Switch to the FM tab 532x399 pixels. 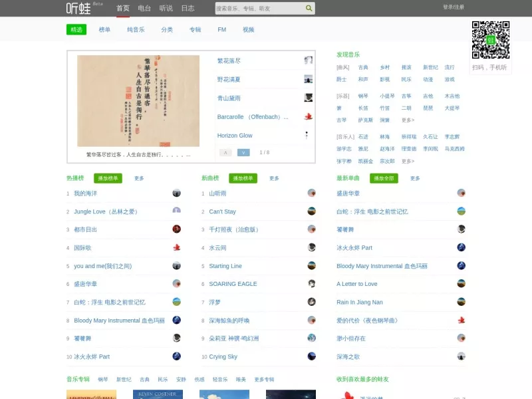point(222,29)
